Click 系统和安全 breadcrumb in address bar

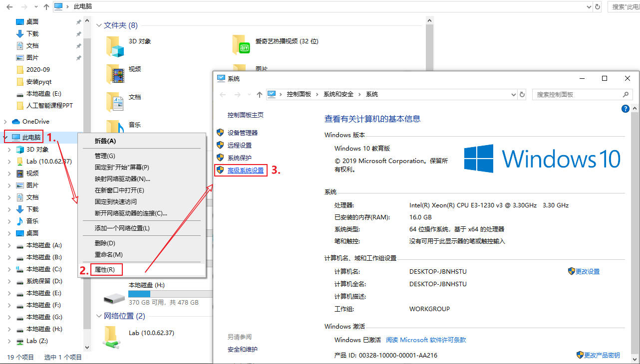338,94
